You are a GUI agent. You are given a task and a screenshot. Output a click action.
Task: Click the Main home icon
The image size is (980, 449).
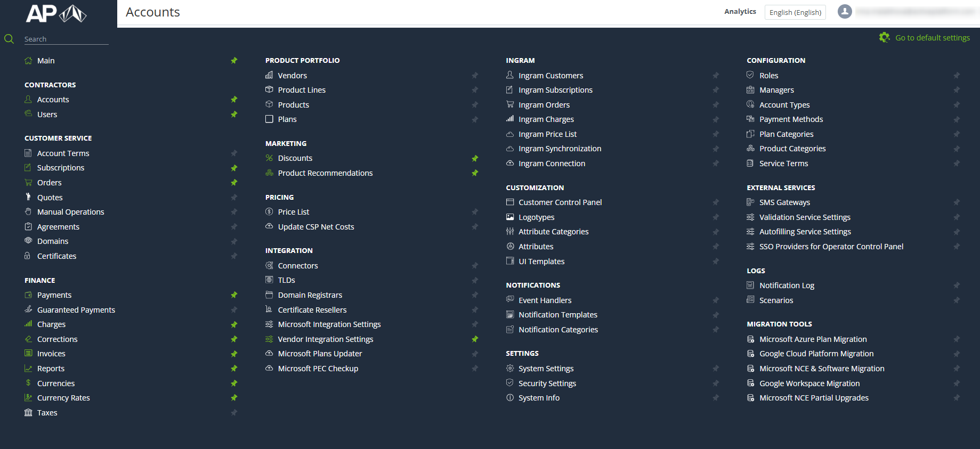point(28,61)
